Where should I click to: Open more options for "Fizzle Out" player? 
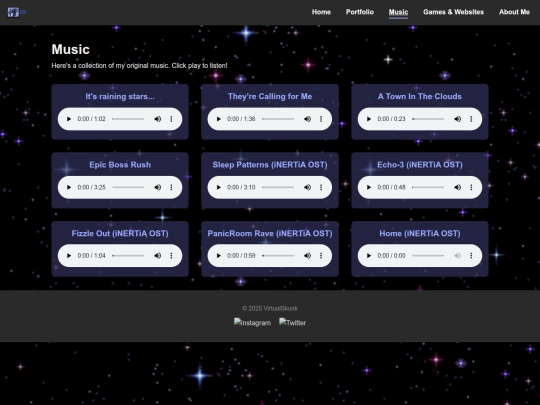[171, 256]
